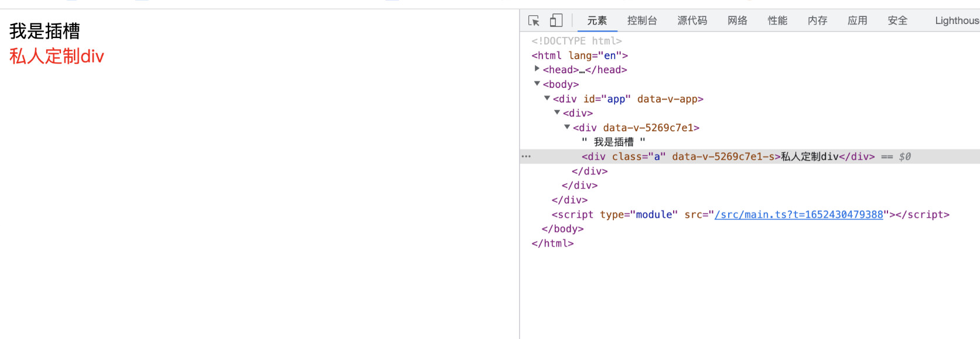The width and height of the screenshot is (980, 339).
Task: Click the red 私人定制div page text
Action: coord(57,56)
